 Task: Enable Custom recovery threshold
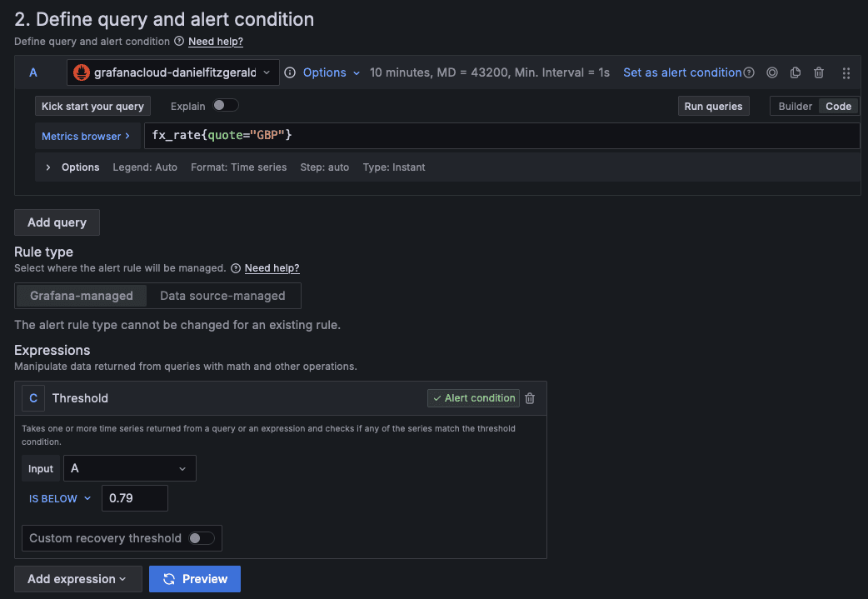(201, 538)
